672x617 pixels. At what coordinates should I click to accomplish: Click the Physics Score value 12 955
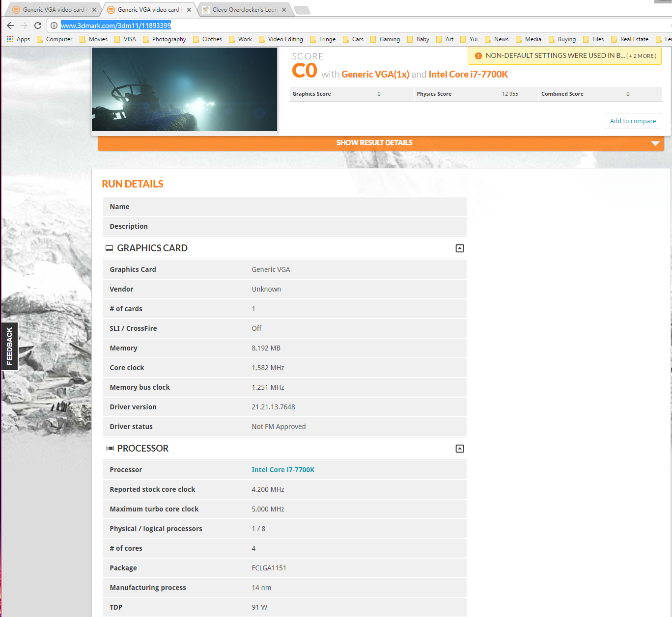pyautogui.click(x=510, y=94)
